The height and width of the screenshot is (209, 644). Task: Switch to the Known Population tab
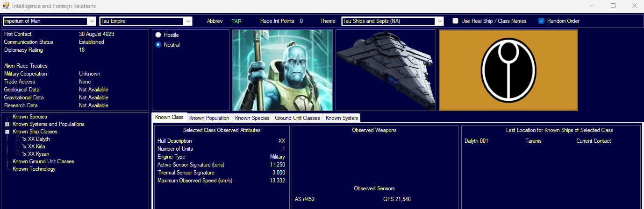coord(209,118)
